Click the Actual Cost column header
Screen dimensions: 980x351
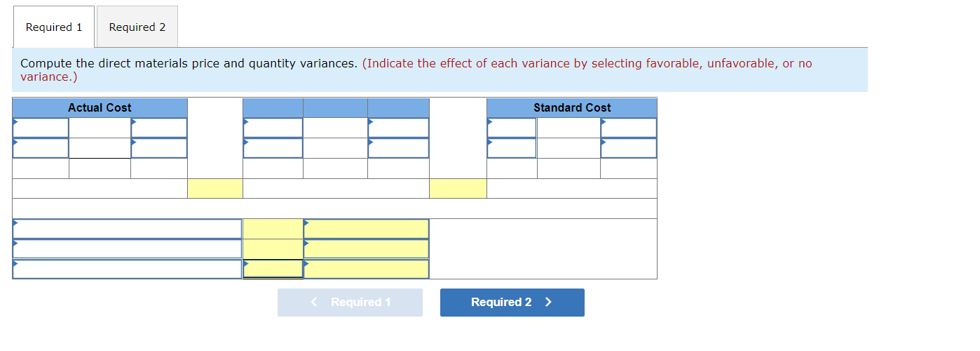coord(100,107)
